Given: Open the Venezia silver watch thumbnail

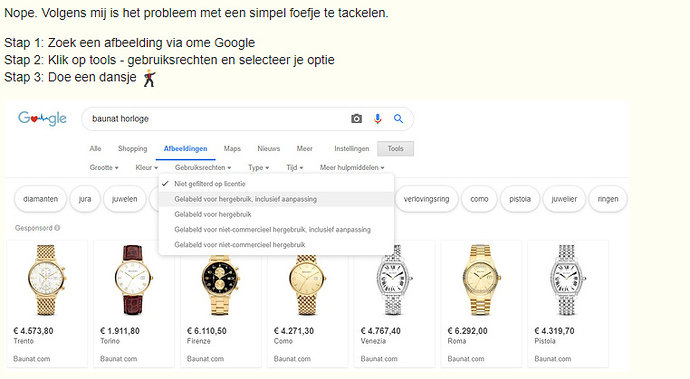Looking at the screenshot, I should 394,280.
